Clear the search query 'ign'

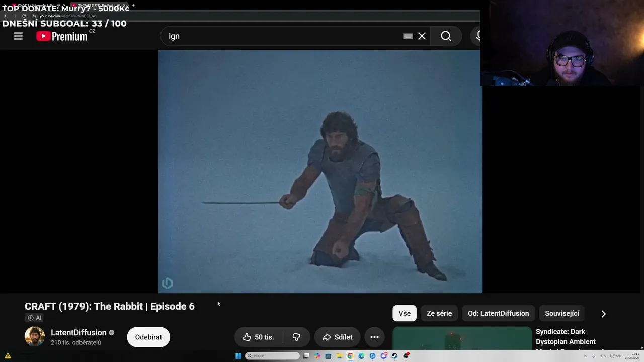(422, 36)
